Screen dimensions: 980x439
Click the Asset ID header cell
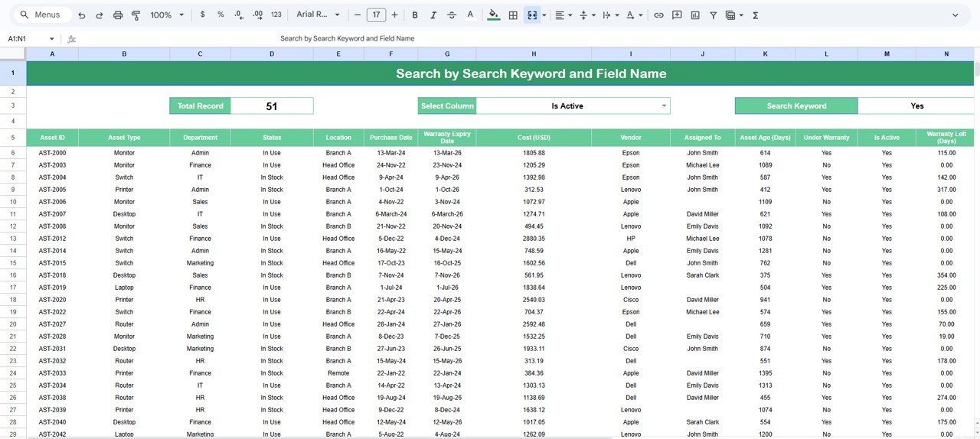52,138
